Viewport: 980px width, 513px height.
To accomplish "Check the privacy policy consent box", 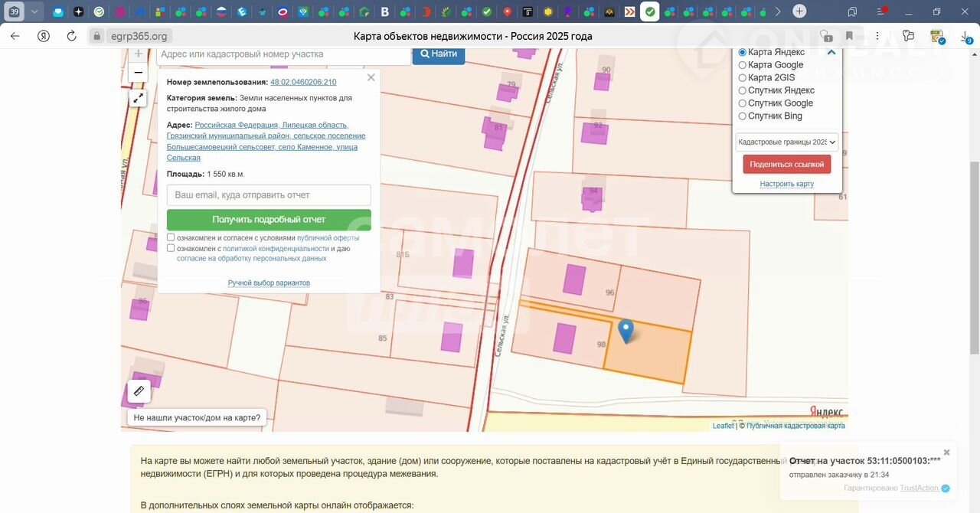I will pos(171,248).
